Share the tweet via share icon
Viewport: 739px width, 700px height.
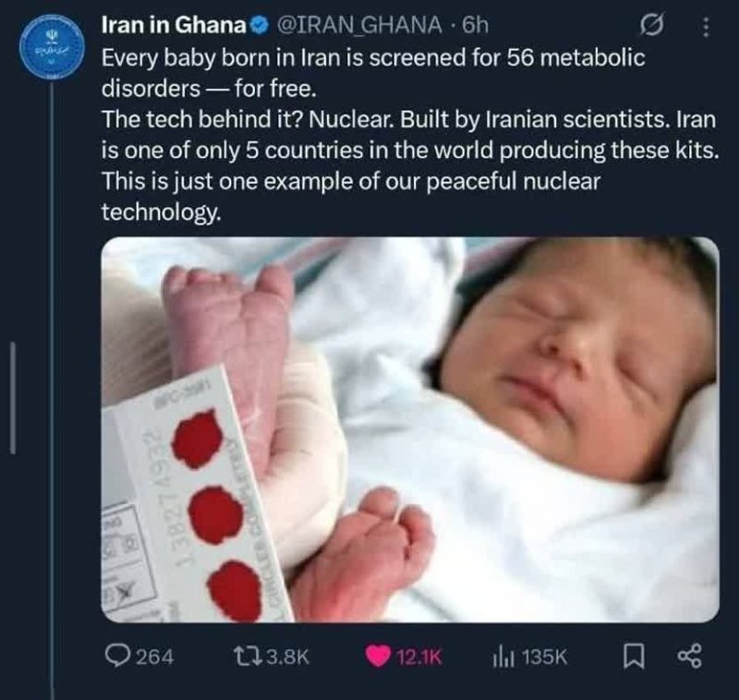(x=689, y=657)
